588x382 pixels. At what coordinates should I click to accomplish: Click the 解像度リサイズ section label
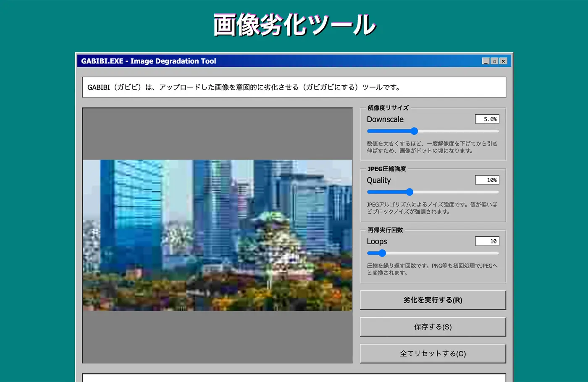(387, 108)
